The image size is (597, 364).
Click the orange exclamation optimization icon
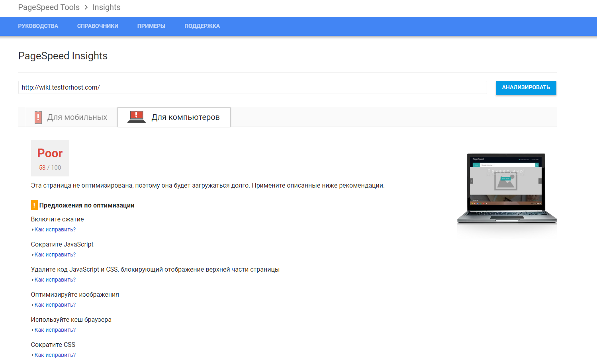(x=34, y=205)
